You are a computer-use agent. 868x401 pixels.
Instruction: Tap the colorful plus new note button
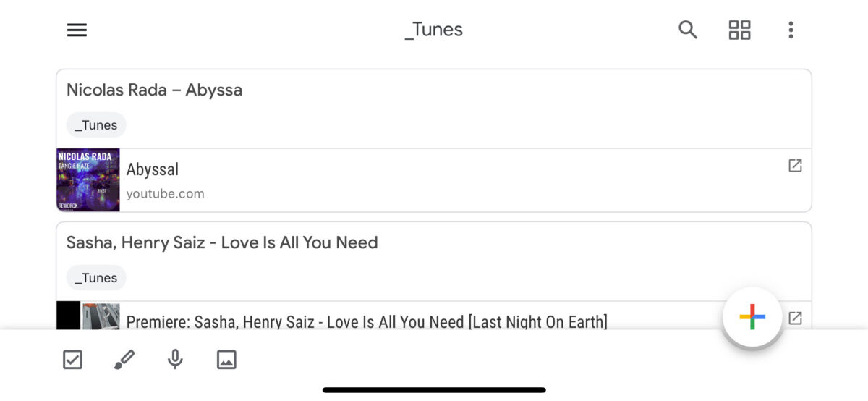tap(752, 317)
